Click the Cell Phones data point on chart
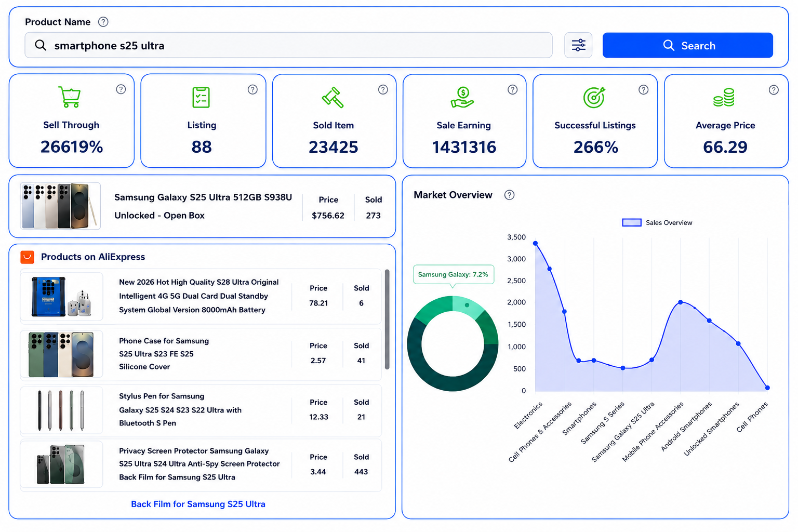Image resolution: width=798 pixels, height=532 pixels. click(767, 388)
